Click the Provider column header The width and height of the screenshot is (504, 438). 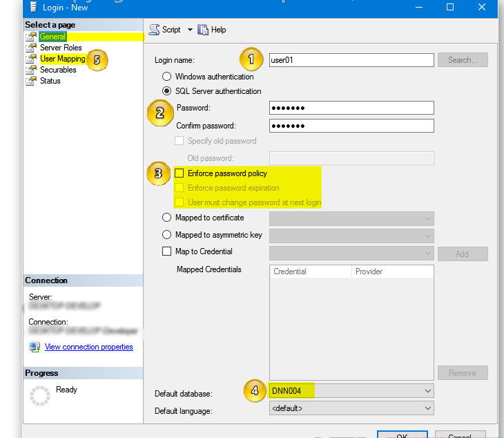(x=392, y=272)
